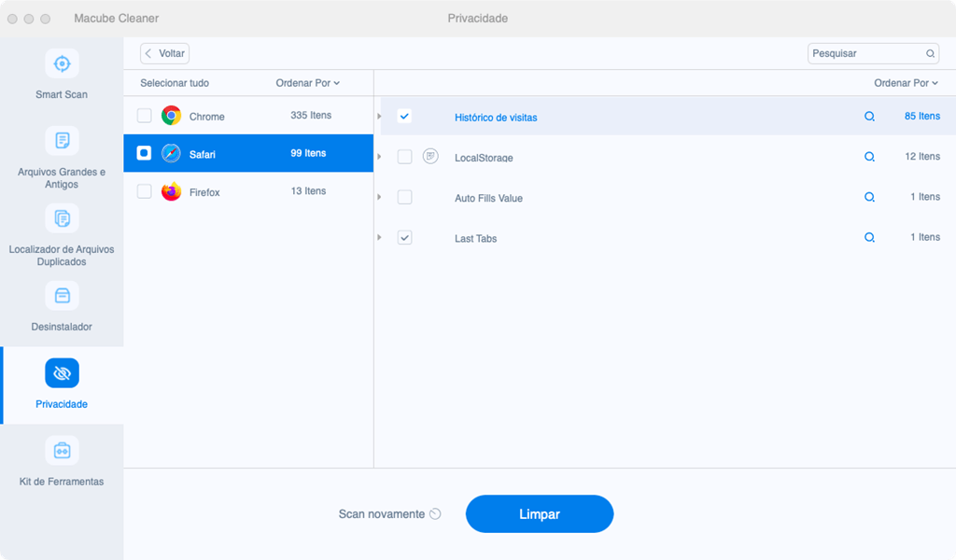Check the LocalStorage checkbox
956x560 pixels.
(404, 157)
